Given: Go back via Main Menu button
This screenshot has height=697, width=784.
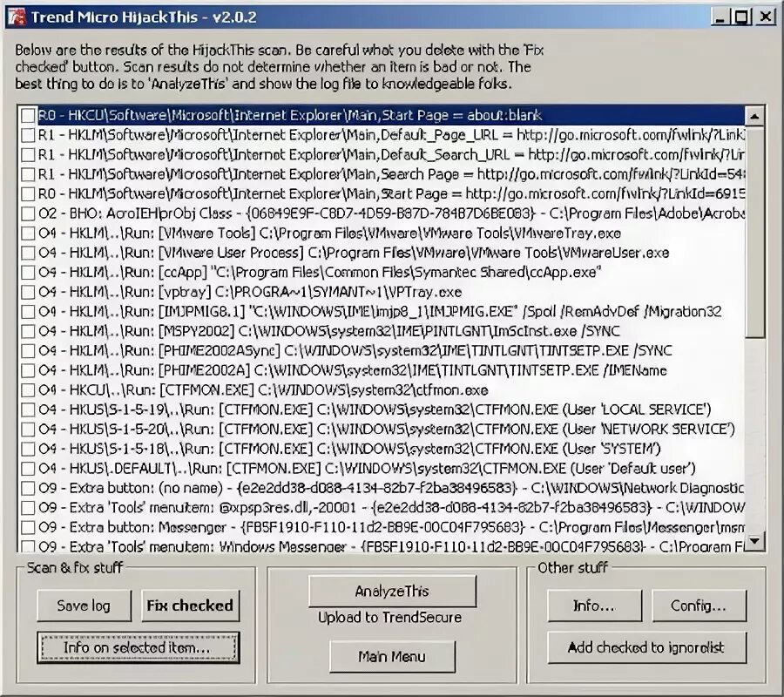Looking at the screenshot, I should point(392,657).
